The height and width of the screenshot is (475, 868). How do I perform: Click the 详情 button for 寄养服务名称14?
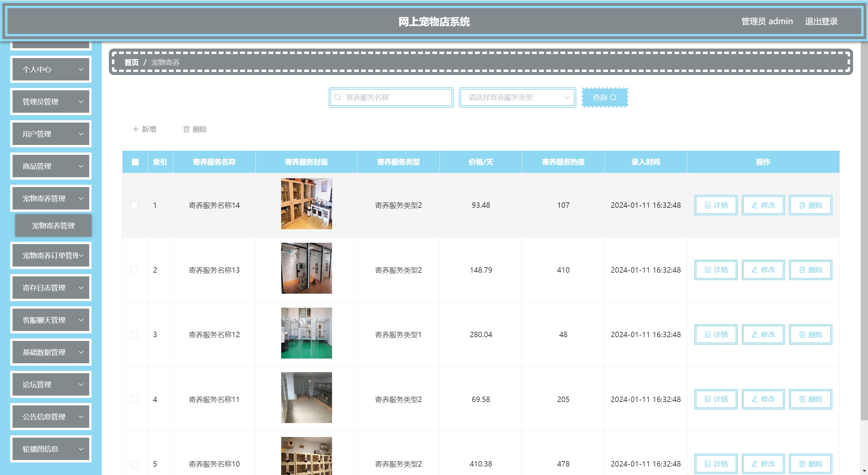pyautogui.click(x=716, y=205)
